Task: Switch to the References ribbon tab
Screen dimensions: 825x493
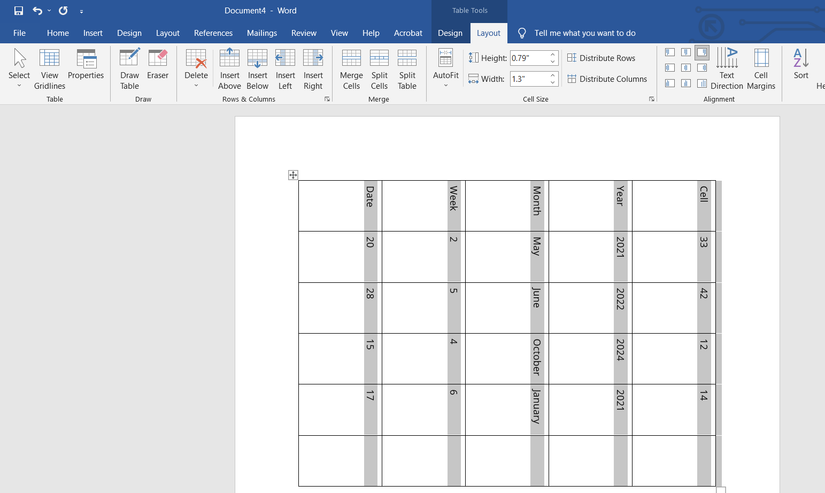Action: (x=213, y=33)
